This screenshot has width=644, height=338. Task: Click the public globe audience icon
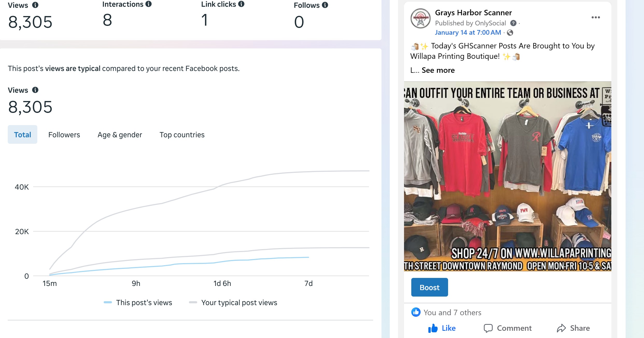point(510,33)
